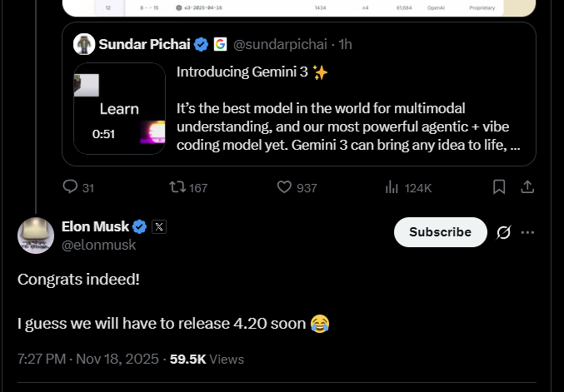Open Sundar Pichai's small avatar
564x392 pixels.
click(84, 44)
